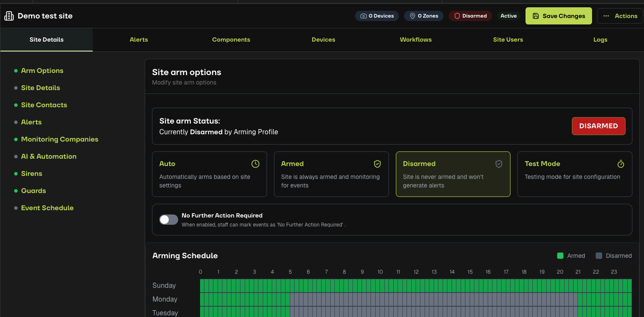Click the shield icon on the Disarmed card
644x317 pixels.
[499, 164]
